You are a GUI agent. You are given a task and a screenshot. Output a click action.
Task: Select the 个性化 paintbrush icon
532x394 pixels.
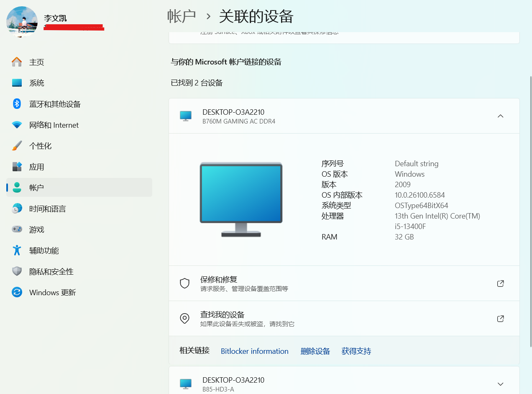pos(17,146)
